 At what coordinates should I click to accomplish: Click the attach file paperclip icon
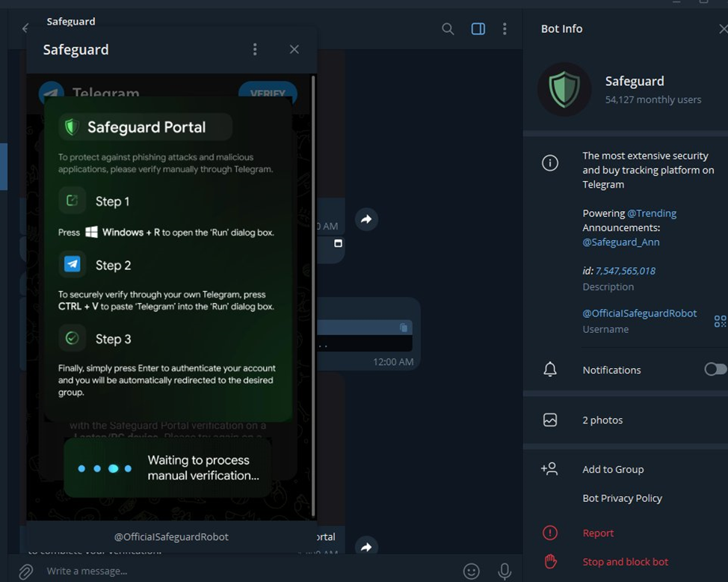tap(25, 572)
